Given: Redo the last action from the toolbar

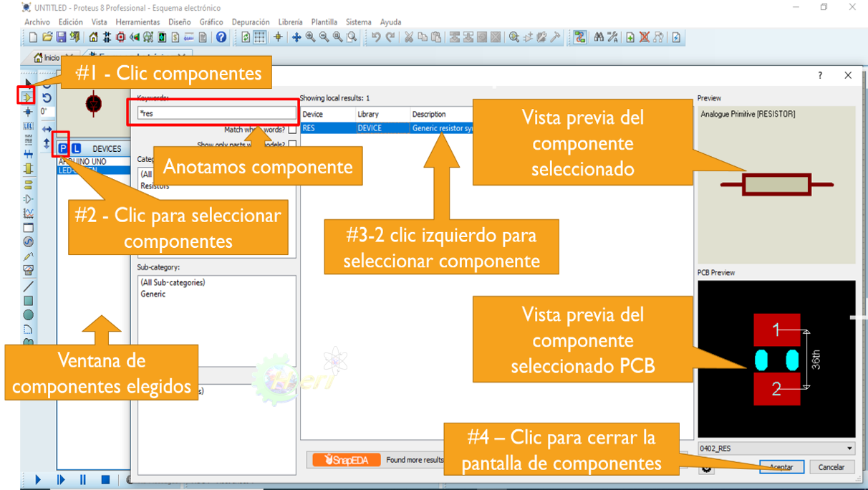Looking at the screenshot, I should (391, 37).
